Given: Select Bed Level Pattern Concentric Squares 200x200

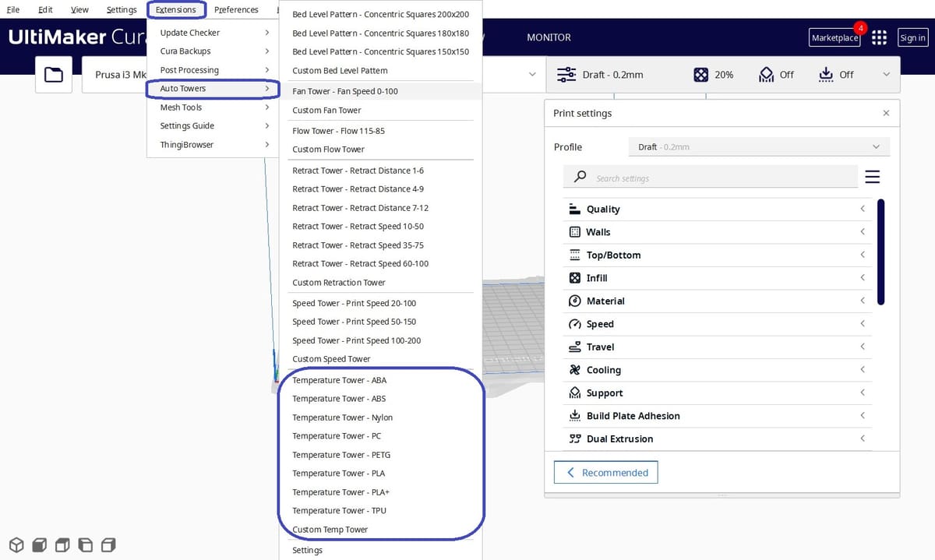Looking at the screenshot, I should [380, 14].
